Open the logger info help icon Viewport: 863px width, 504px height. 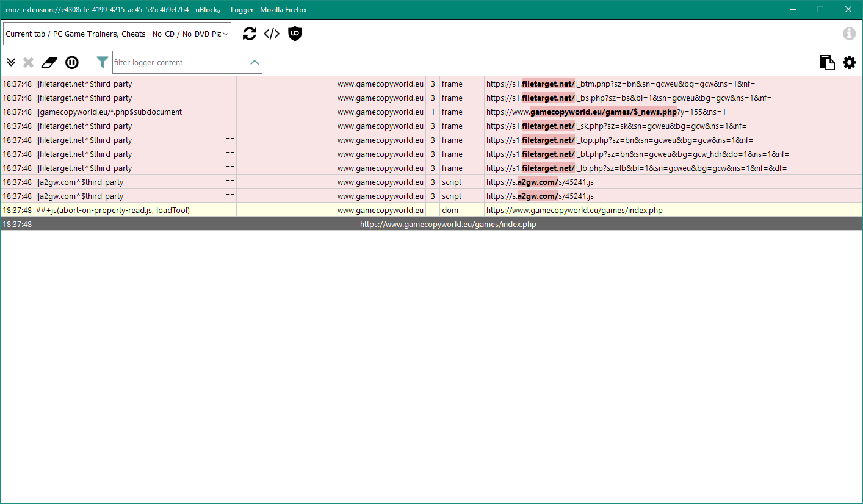tap(849, 34)
